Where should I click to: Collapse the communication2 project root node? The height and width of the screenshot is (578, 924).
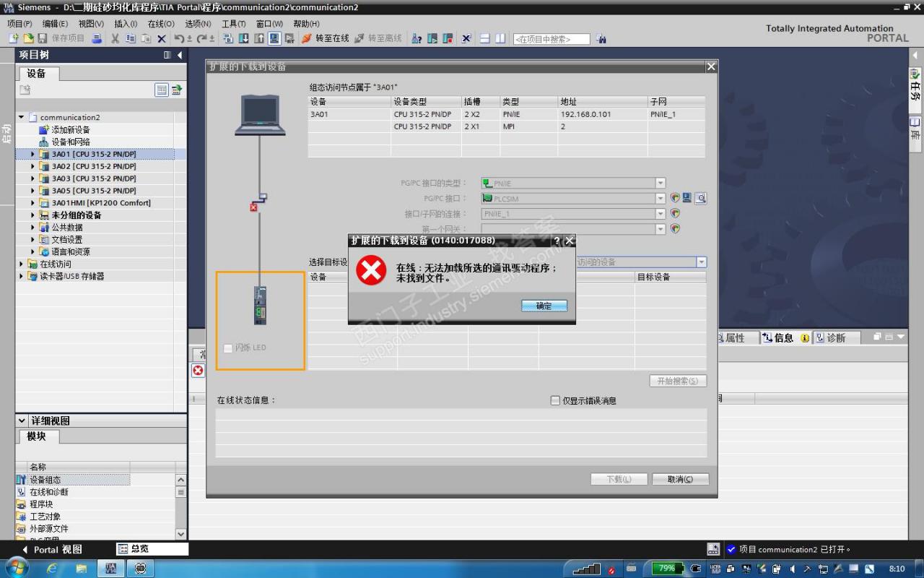click(x=21, y=117)
